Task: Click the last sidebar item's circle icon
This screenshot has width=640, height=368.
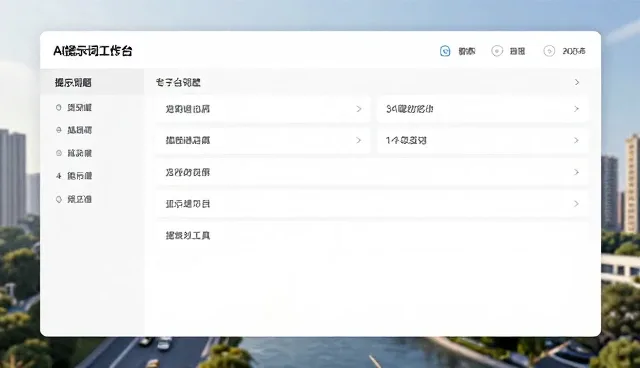Action: [x=58, y=199]
